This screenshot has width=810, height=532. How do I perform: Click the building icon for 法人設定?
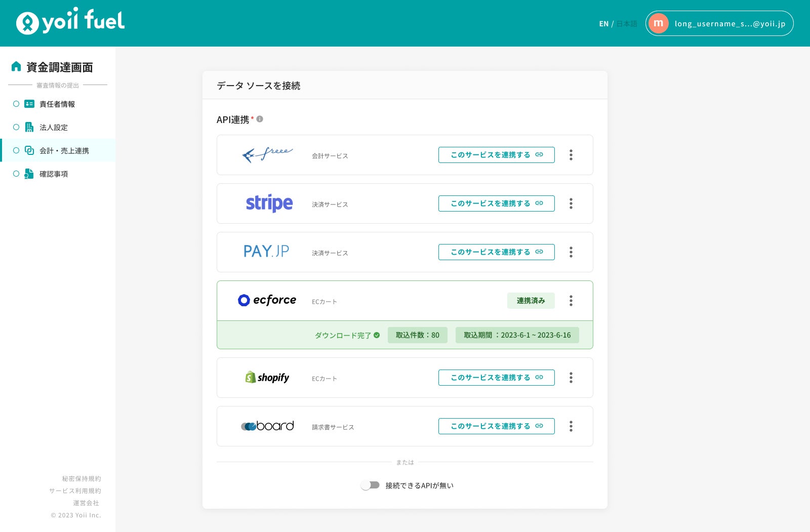[x=29, y=127]
